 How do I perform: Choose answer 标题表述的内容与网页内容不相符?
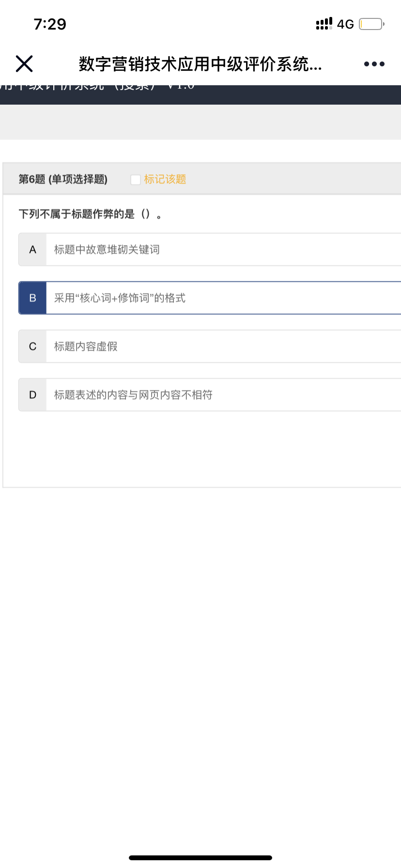pyautogui.click(x=133, y=395)
